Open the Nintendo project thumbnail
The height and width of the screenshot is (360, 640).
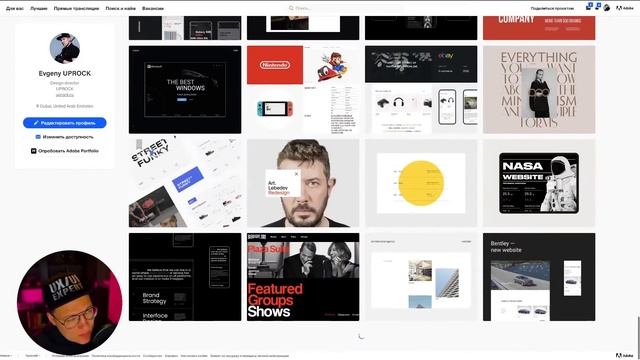(303, 89)
